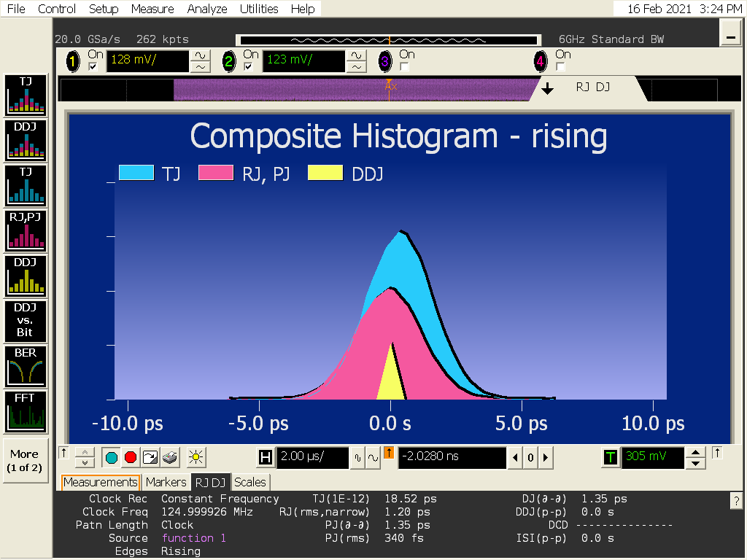Viewport: 747px width, 560px height.
Task: Select the blue TJ histogram icon
Action: click(x=26, y=185)
